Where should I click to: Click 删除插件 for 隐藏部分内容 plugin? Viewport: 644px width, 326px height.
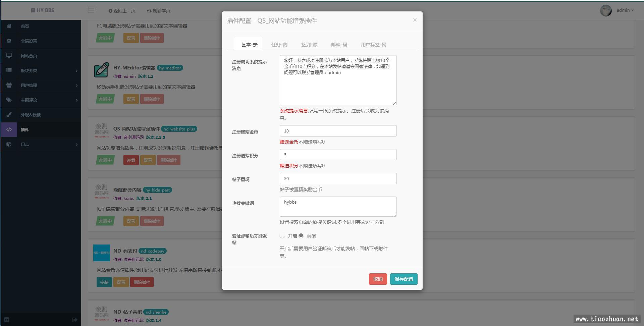152,221
